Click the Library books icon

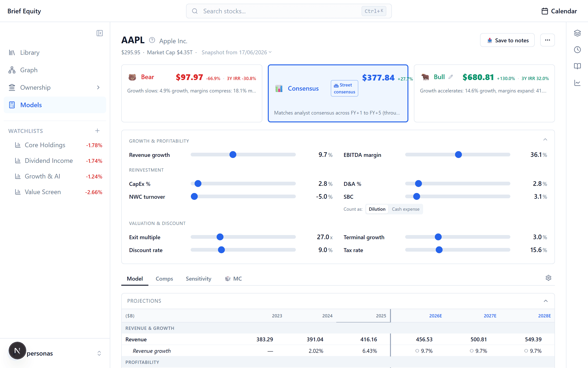click(x=12, y=53)
